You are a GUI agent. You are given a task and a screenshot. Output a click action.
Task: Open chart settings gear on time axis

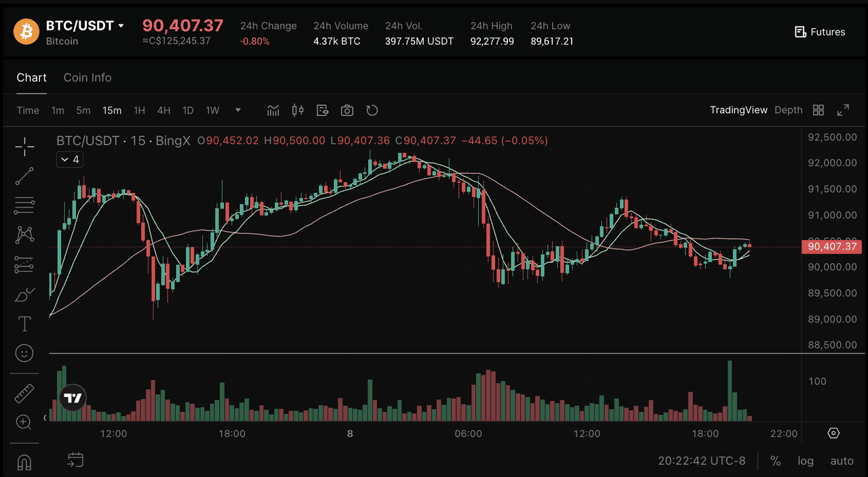pyautogui.click(x=833, y=433)
